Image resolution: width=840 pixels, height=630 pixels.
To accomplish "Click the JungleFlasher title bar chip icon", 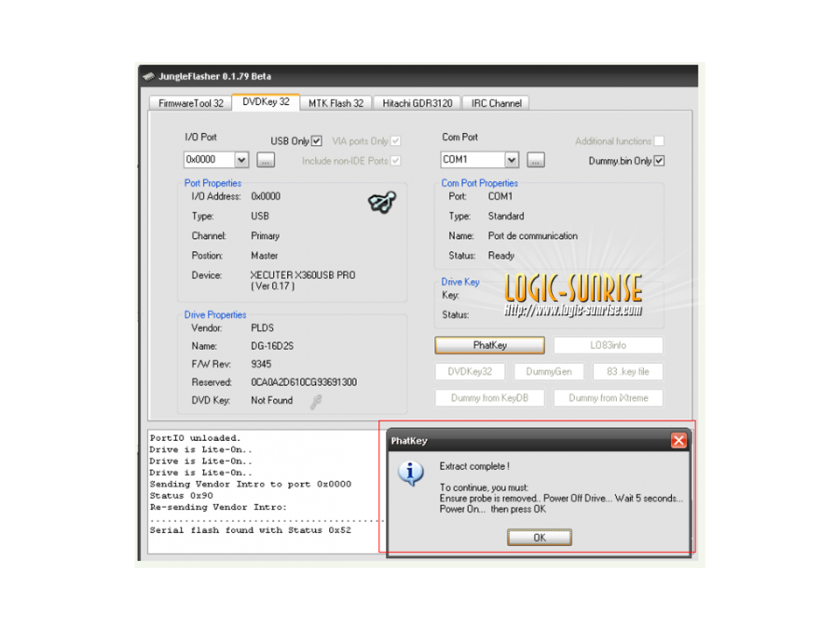I will [x=149, y=77].
